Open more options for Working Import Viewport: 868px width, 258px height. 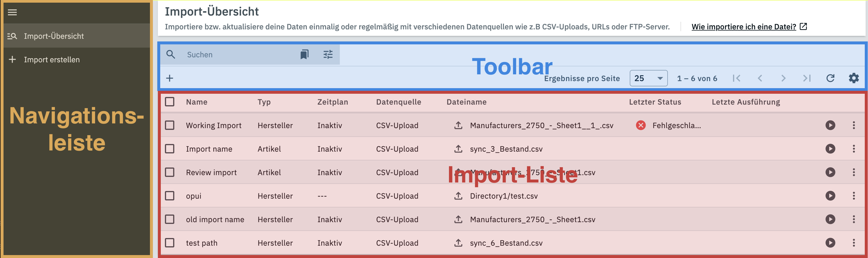(x=854, y=125)
